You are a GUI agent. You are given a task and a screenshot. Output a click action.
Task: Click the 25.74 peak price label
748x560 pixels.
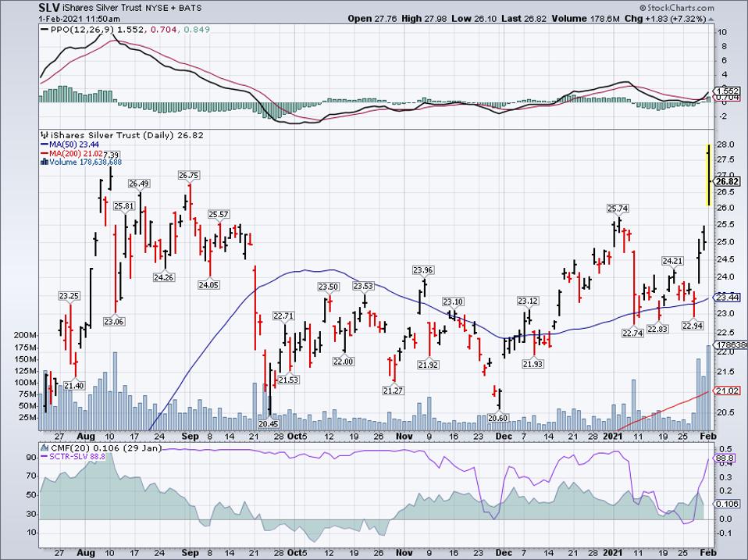click(x=618, y=208)
